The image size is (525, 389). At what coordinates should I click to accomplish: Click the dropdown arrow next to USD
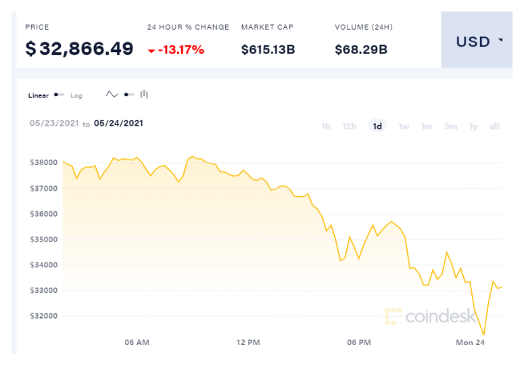point(501,40)
